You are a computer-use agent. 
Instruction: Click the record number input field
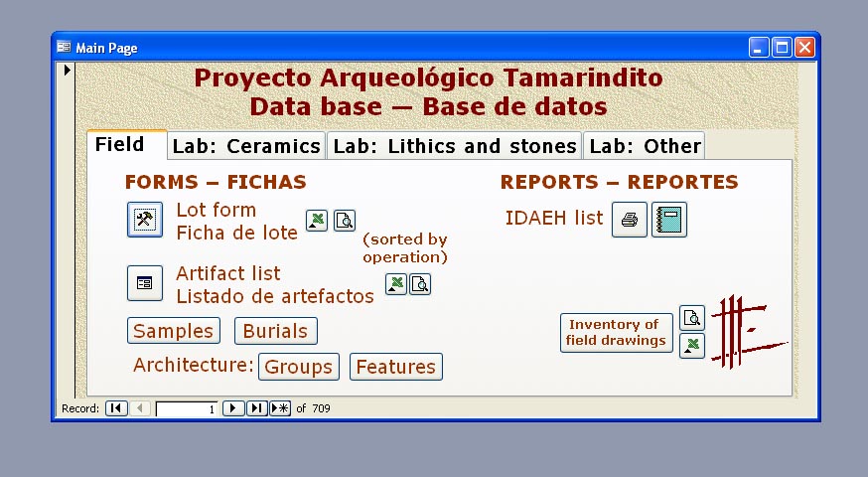(187, 408)
